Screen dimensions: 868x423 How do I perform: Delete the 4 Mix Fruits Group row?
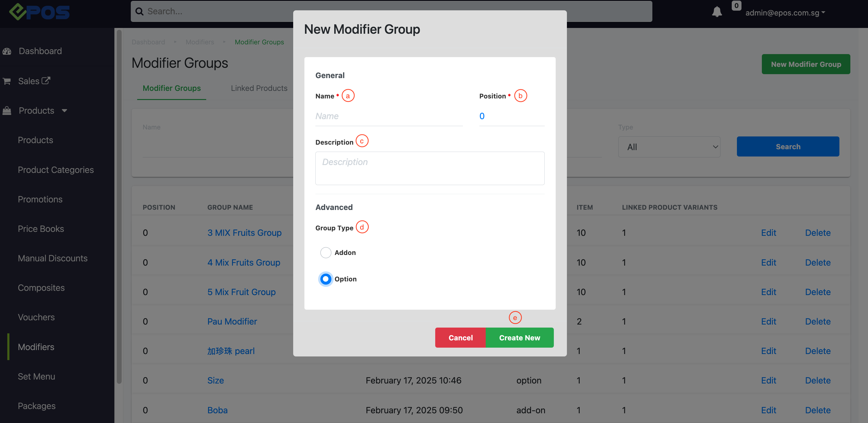pyautogui.click(x=818, y=262)
